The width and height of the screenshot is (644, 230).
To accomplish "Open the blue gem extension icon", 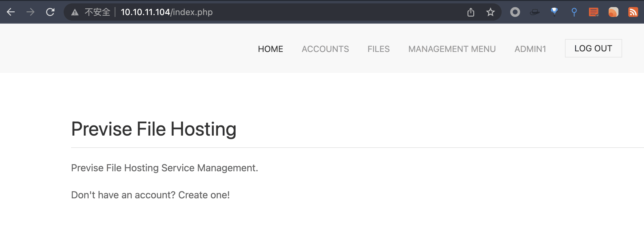I will (555, 12).
